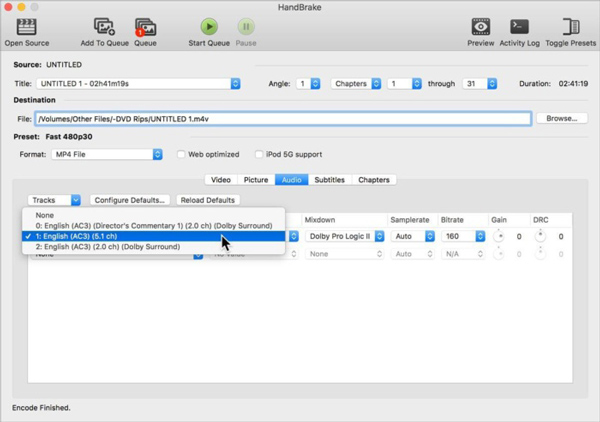Screen dimensions: 600x422
Task: Switch to the Chapters tab
Action: pyautogui.click(x=374, y=180)
